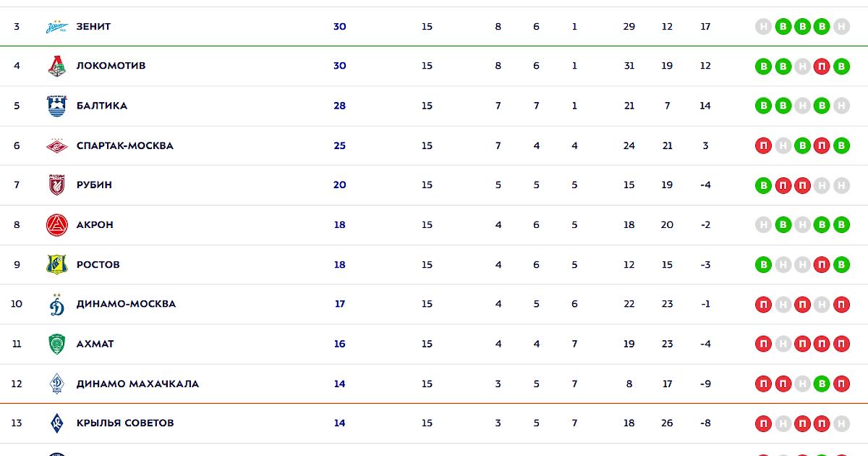Image resolution: width=868 pixels, height=456 pixels.
Task: Click Spartak-Moscow's gray draw form circle
Action: click(x=783, y=145)
